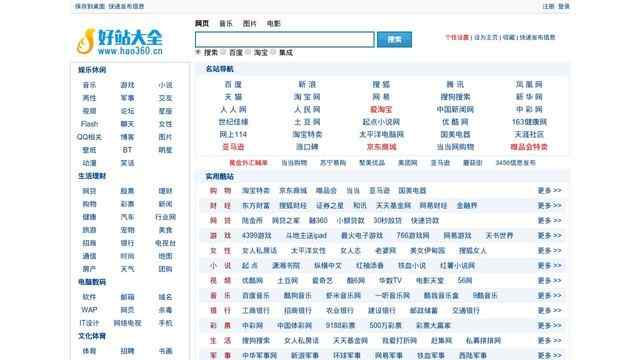Expand 更多 >> in the 网贷 row
This screenshot has height=360, width=640.
pos(549,220)
